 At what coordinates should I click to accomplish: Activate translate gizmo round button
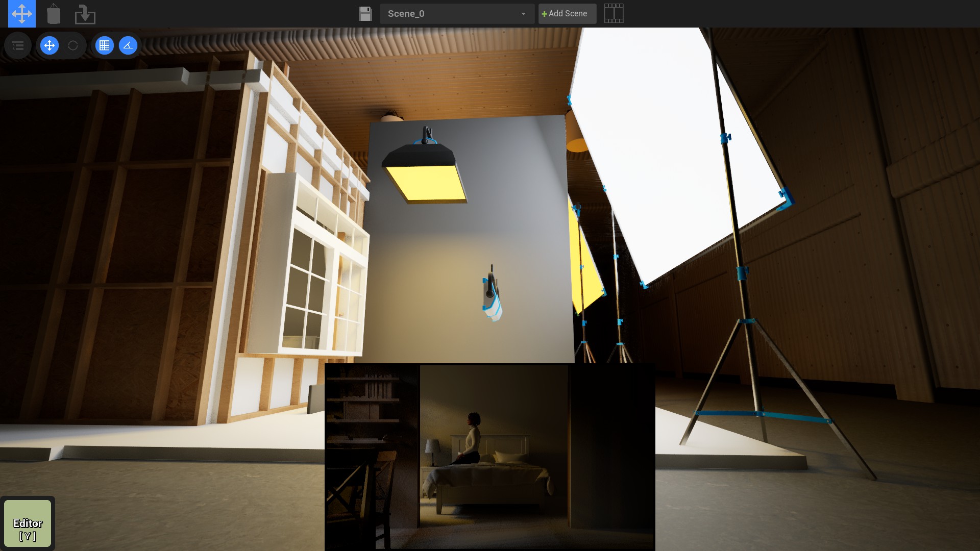(50, 46)
